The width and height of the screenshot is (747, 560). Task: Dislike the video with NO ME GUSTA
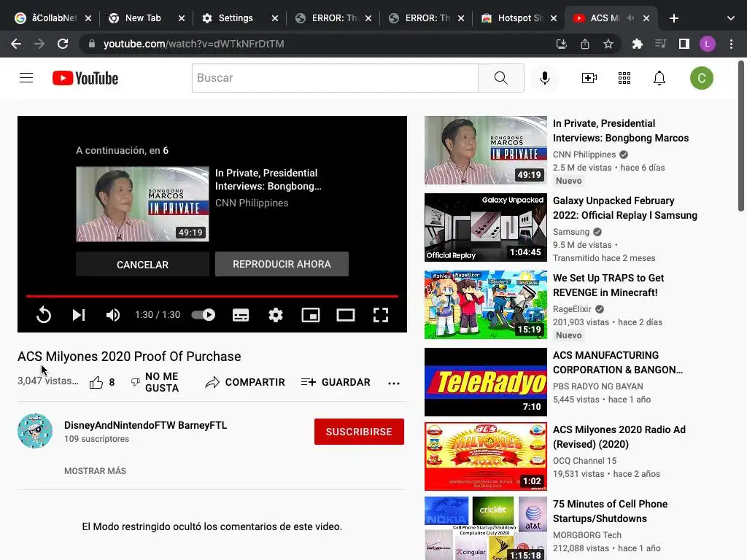pos(155,382)
